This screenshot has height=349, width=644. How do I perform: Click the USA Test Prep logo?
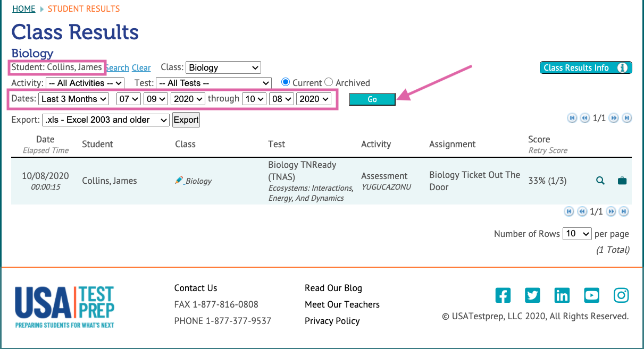tap(64, 307)
